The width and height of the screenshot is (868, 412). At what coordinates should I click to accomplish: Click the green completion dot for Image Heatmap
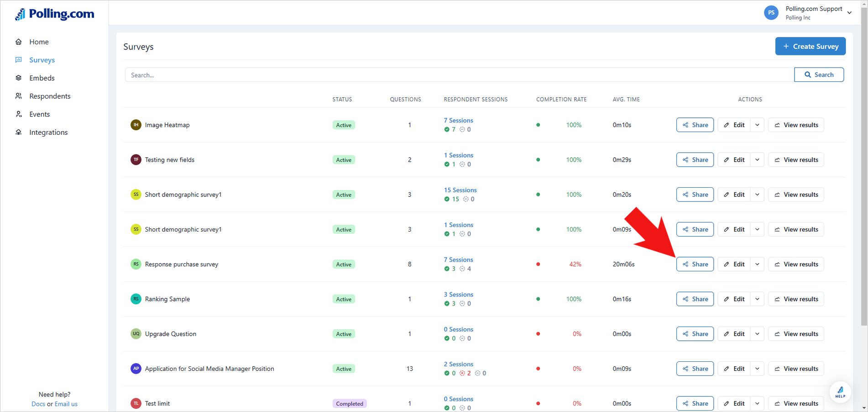(538, 125)
